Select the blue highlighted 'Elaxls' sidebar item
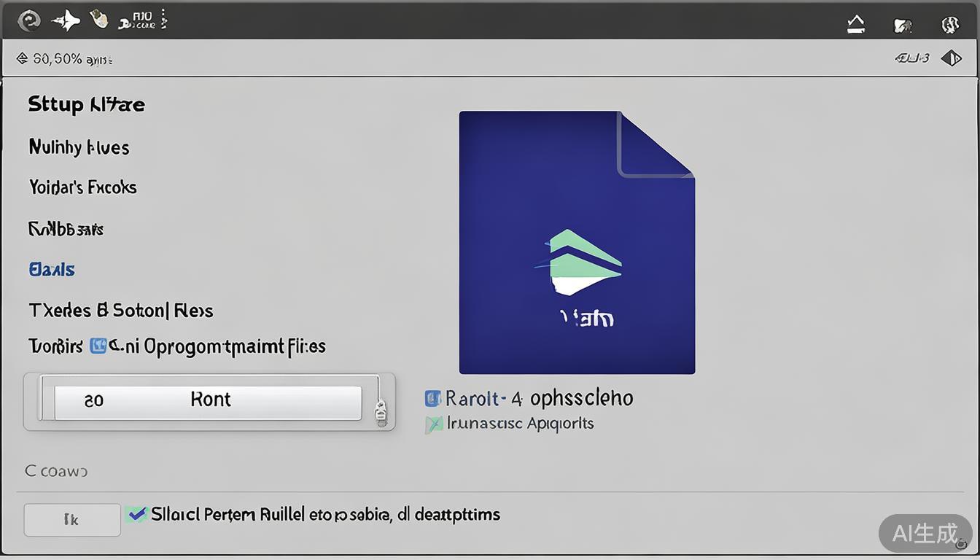Image resolution: width=980 pixels, height=560 pixels. [x=52, y=269]
